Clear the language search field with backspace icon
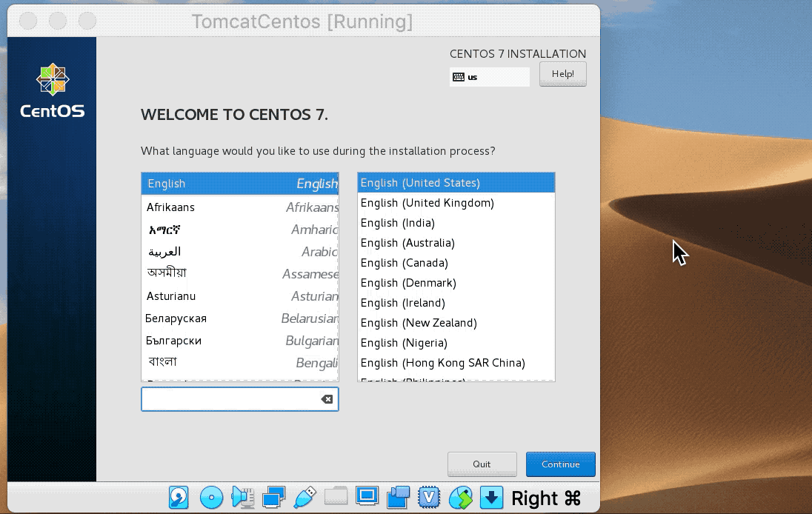Image resolution: width=812 pixels, height=514 pixels. coord(327,399)
